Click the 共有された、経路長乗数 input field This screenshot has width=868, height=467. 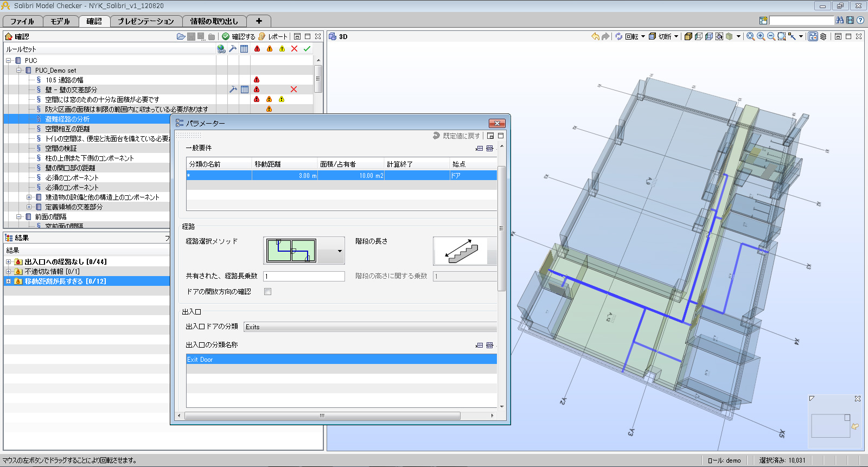[x=304, y=276]
